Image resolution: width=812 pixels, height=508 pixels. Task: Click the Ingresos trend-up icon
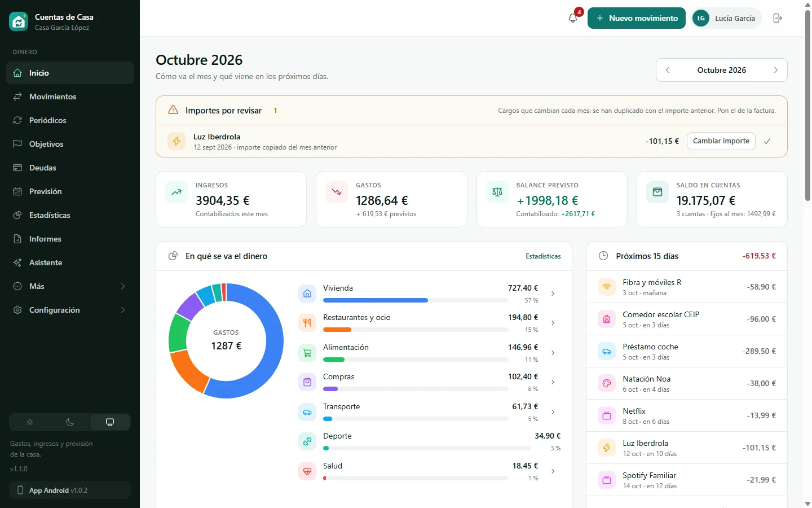[176, 192]
